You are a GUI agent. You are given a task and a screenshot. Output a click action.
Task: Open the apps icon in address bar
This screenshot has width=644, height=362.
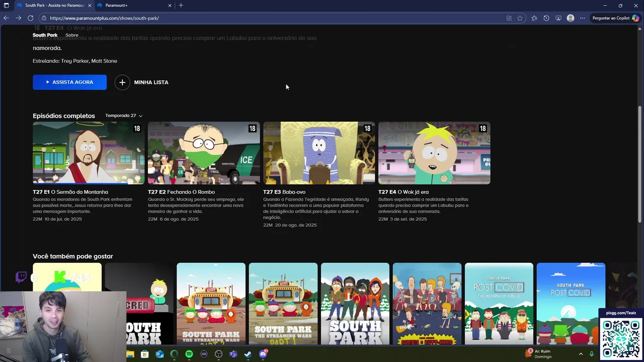pyautogui.click(x=509, y=18)
